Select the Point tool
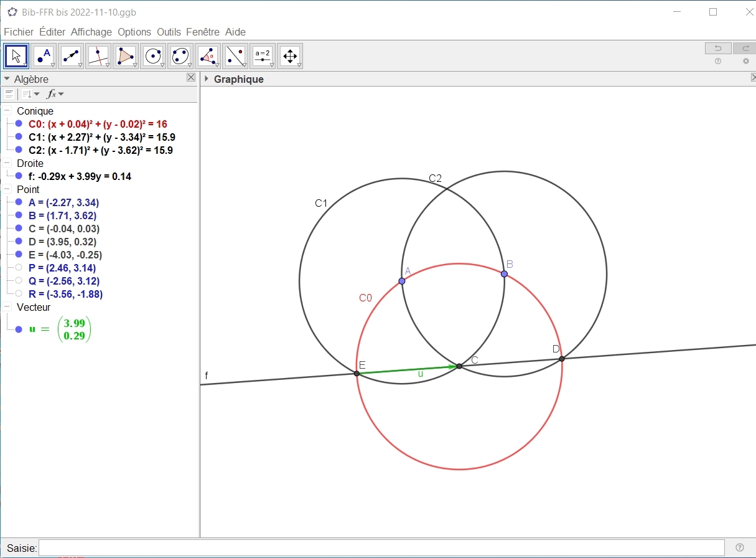Viewport: 756px width, 558px height. point(44,56)
